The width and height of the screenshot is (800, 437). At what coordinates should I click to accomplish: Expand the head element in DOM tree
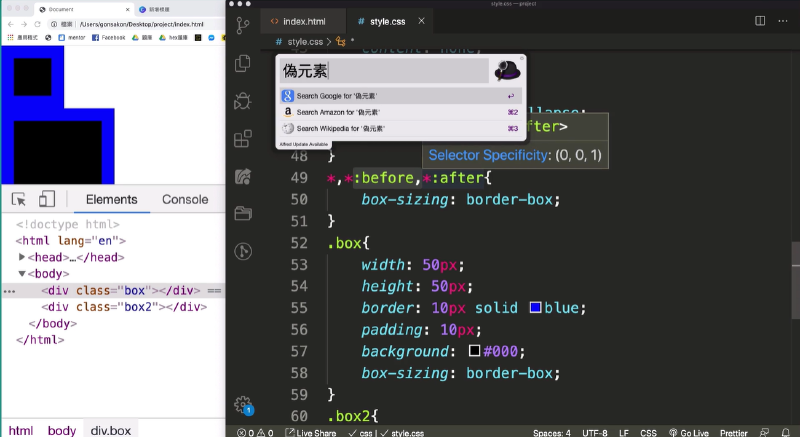pyautogui.click(x=22, y=257)
